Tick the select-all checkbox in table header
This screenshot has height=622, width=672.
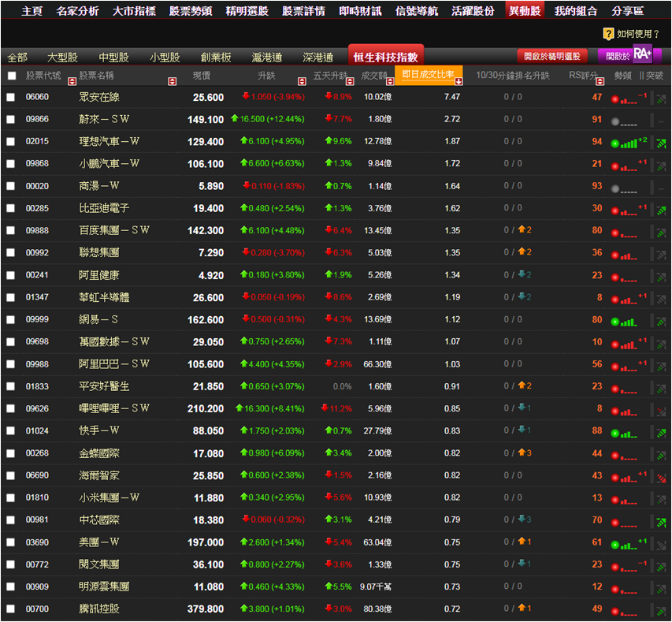pos(12,76)
